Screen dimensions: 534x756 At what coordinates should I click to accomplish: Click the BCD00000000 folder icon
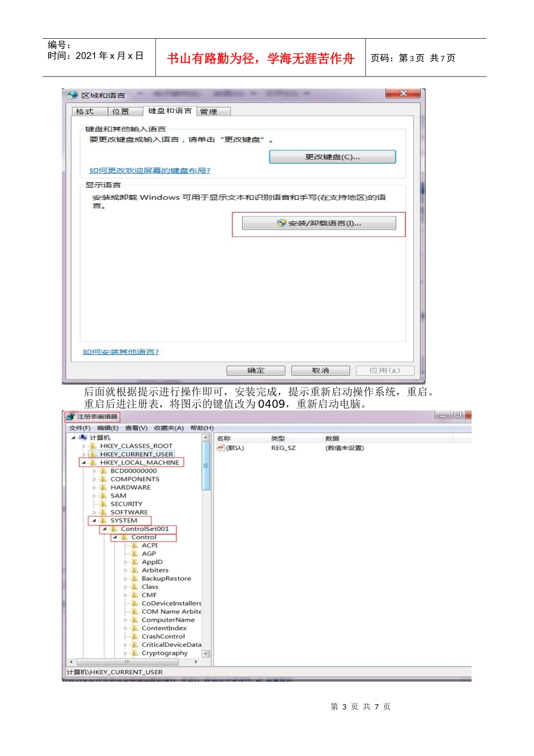click(104, 471)
